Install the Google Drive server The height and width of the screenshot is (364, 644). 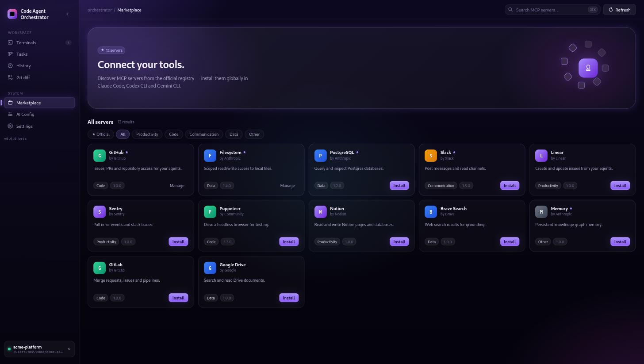click(x=289, y=298)
